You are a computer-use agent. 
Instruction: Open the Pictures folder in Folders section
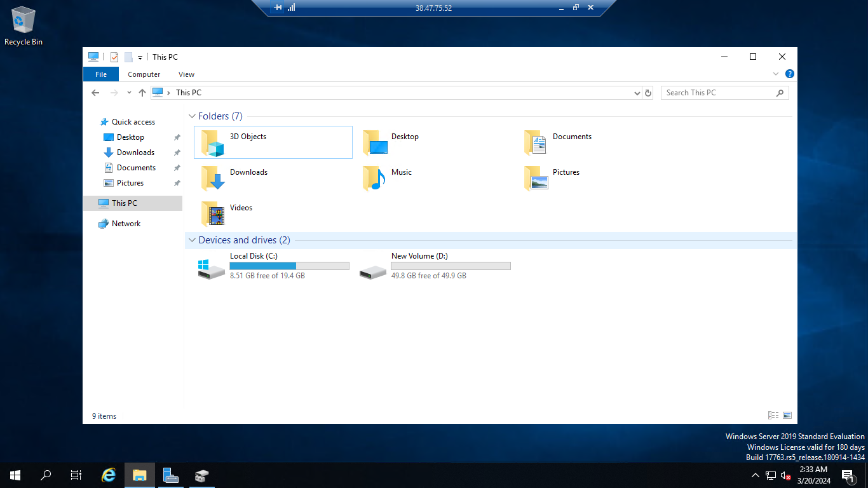click(566, 172)
